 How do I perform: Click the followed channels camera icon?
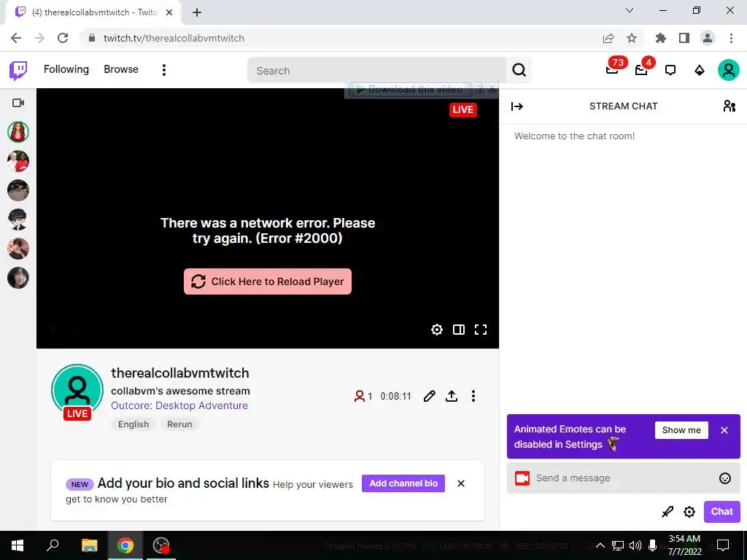18,103
